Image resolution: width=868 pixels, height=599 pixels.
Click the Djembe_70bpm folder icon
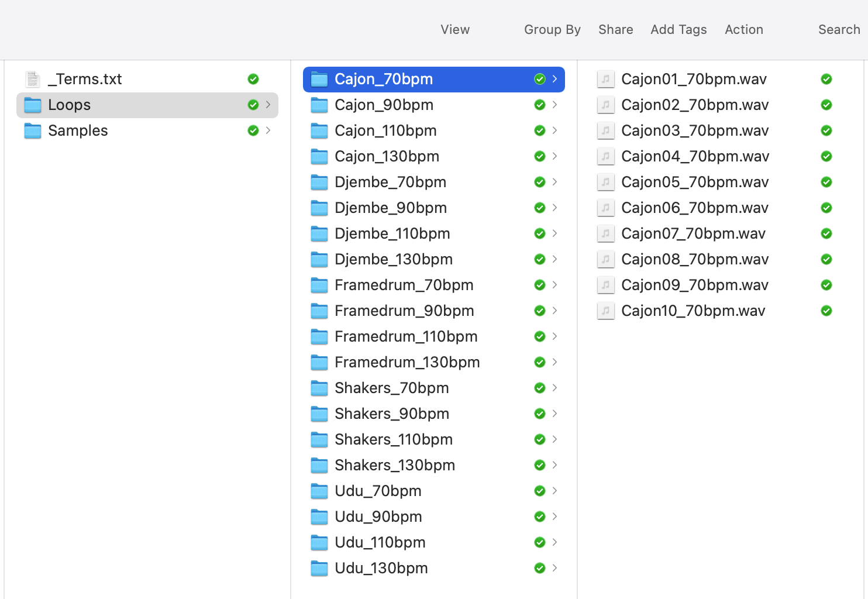(319, 182)
